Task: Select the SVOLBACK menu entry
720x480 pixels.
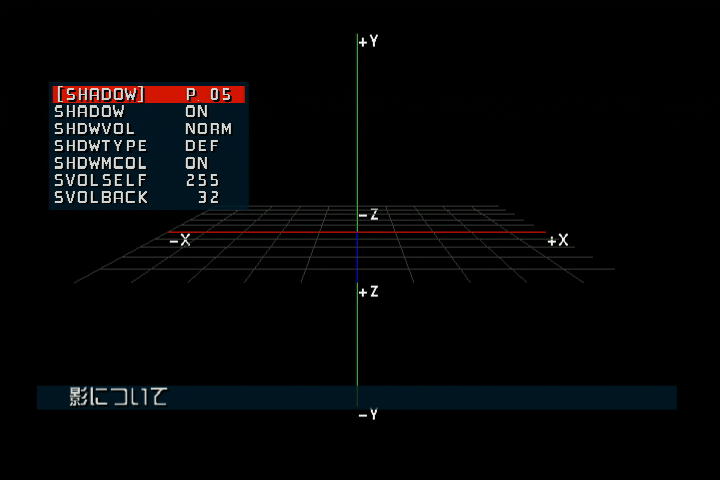Action: pyautogui.click(x=101, y=198)
